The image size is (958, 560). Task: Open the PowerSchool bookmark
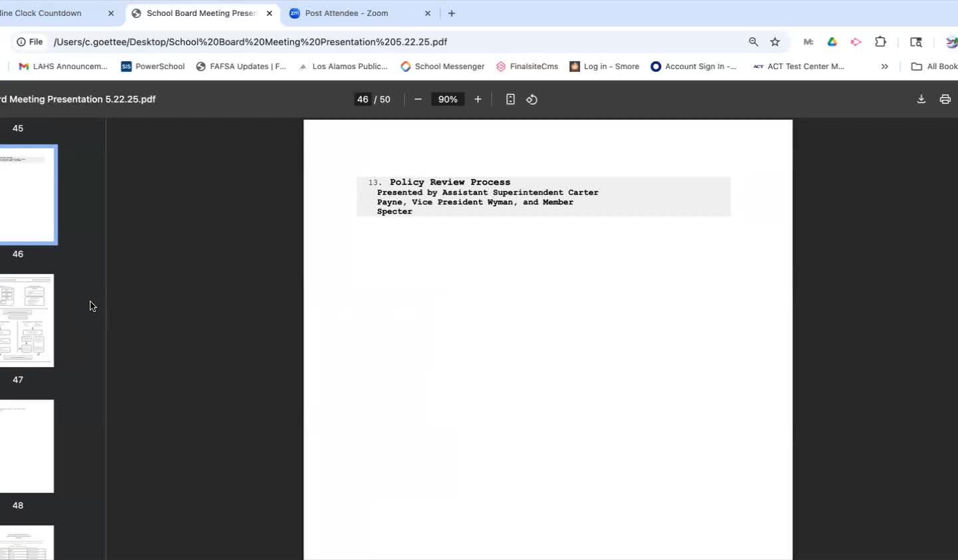pos(152,67)
